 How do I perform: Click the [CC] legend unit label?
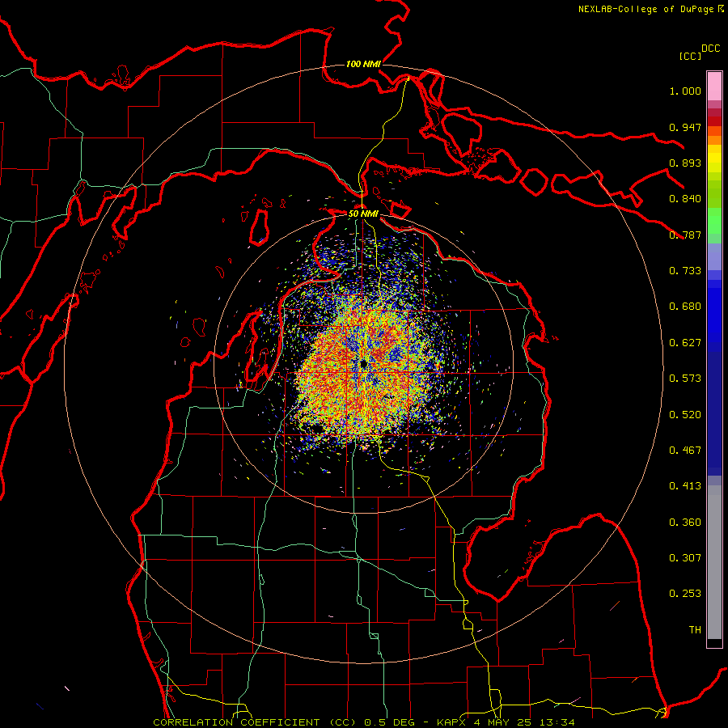[x=691, y=56]
